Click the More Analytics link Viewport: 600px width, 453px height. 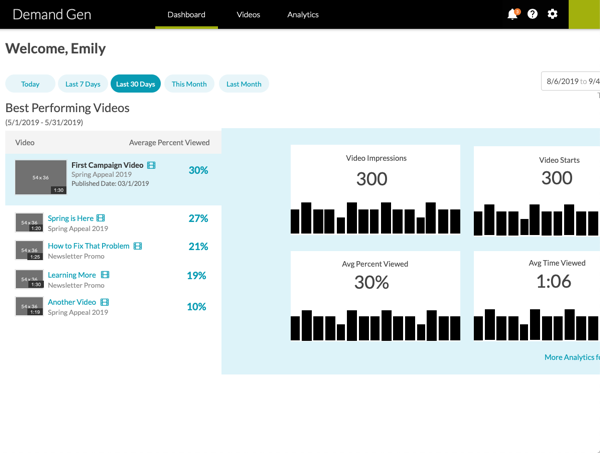(572, 357)
